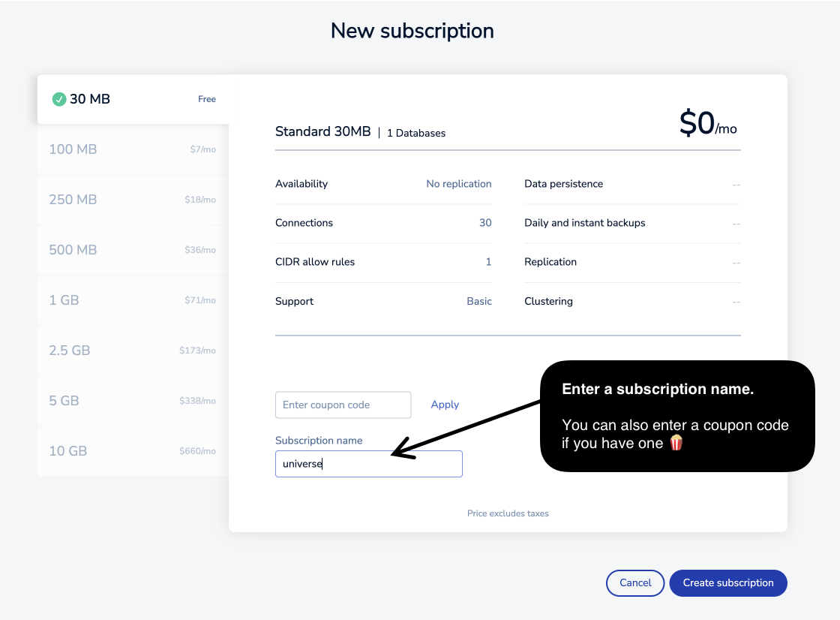This screenshot has width=840, height=620.
Task: Click the Basic support value
Action: click(479, 302)
